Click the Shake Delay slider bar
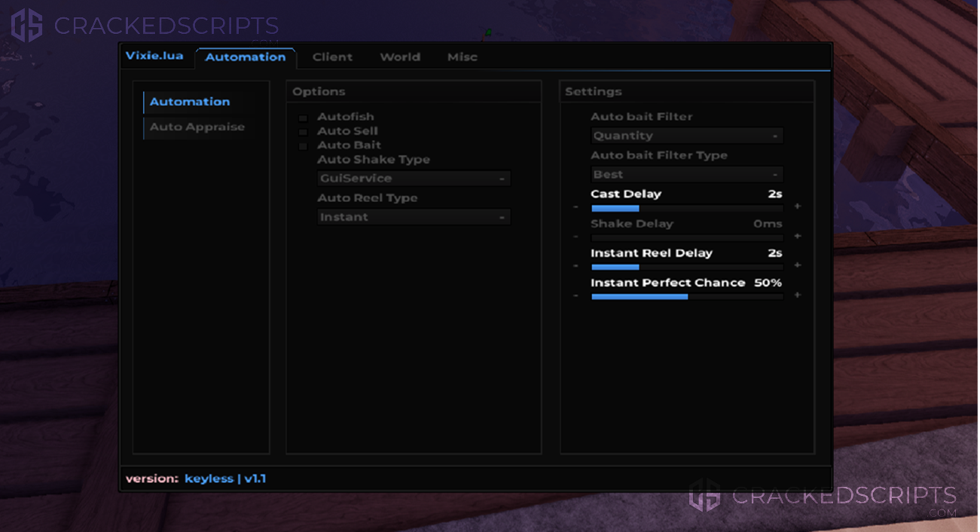Screen dimensions: 980x532 click(x=687, y=237)
